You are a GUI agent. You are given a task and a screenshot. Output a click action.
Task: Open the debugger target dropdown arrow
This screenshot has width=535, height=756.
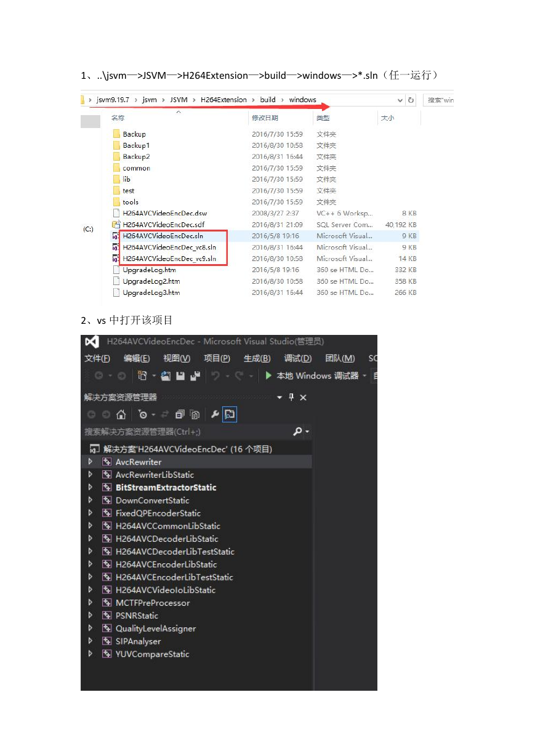click(364, 376)
